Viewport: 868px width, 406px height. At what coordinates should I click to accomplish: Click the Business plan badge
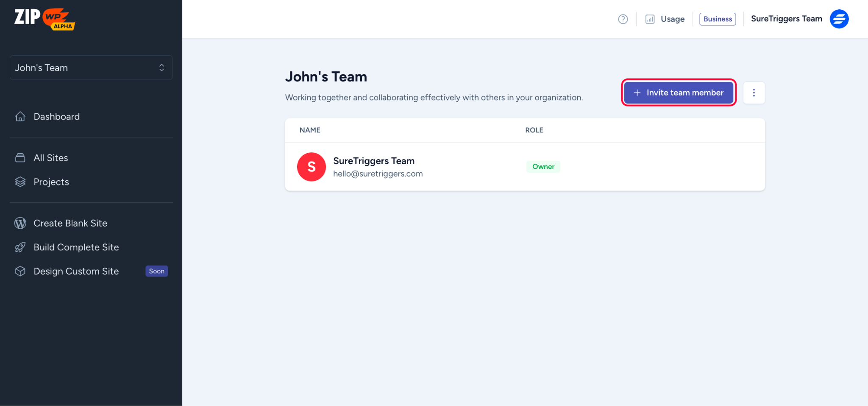coord(717,19)
